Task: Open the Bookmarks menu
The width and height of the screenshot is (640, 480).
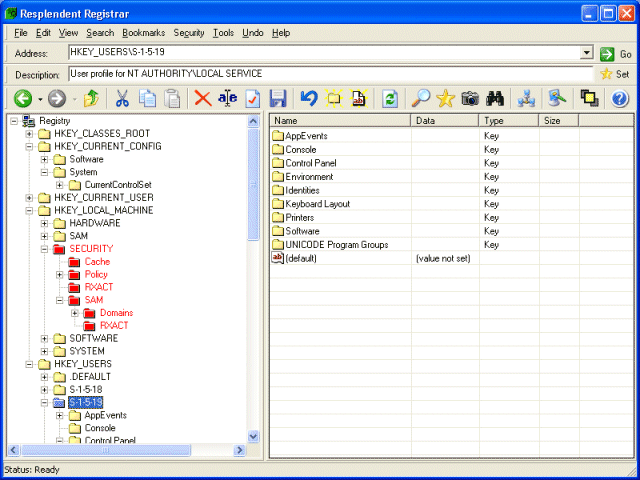Action: tap(144, 33)
